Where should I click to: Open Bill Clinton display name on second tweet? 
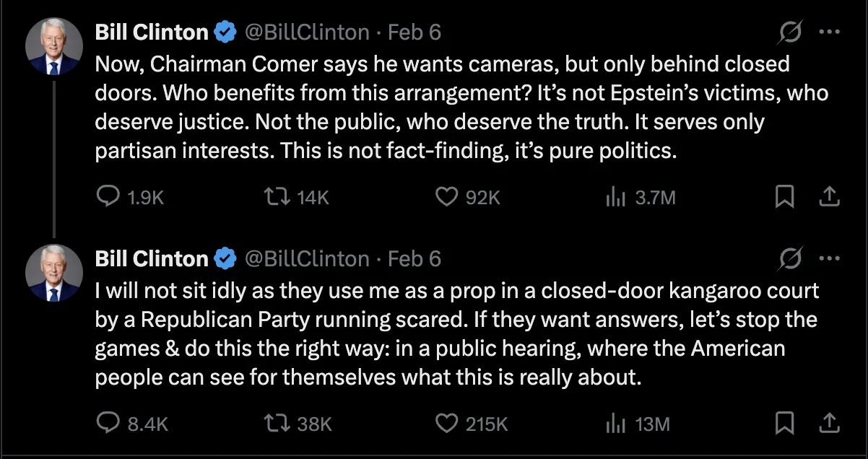[x=152, y=258]
